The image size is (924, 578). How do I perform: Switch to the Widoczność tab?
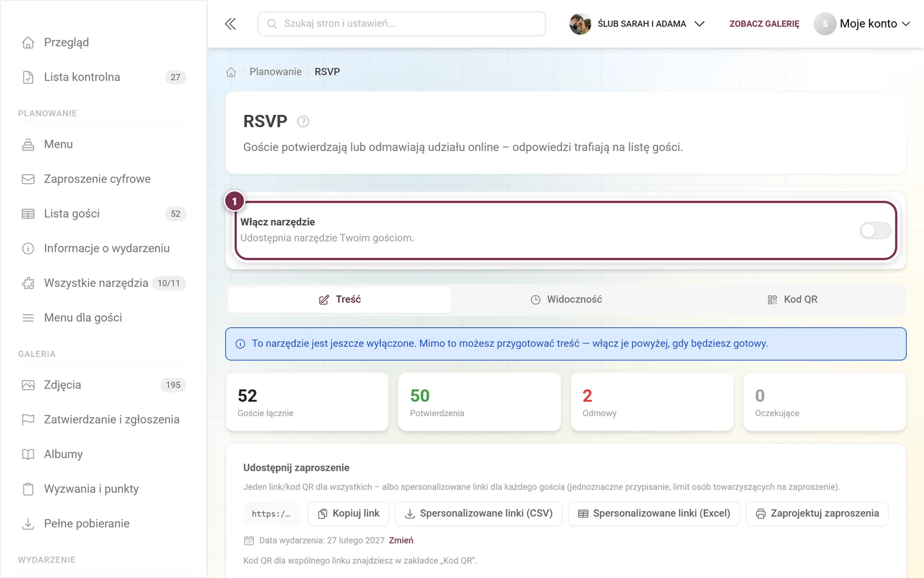566,300
